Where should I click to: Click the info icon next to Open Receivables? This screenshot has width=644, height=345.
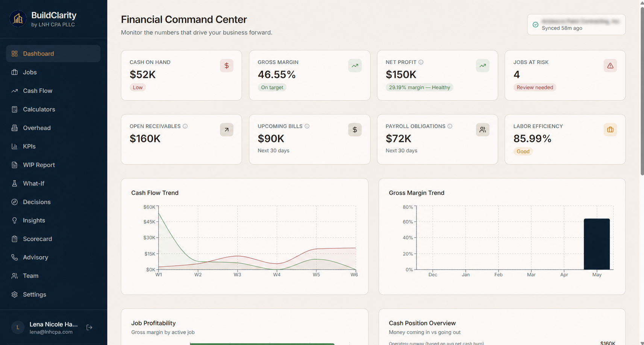click(x=185, y=126)
